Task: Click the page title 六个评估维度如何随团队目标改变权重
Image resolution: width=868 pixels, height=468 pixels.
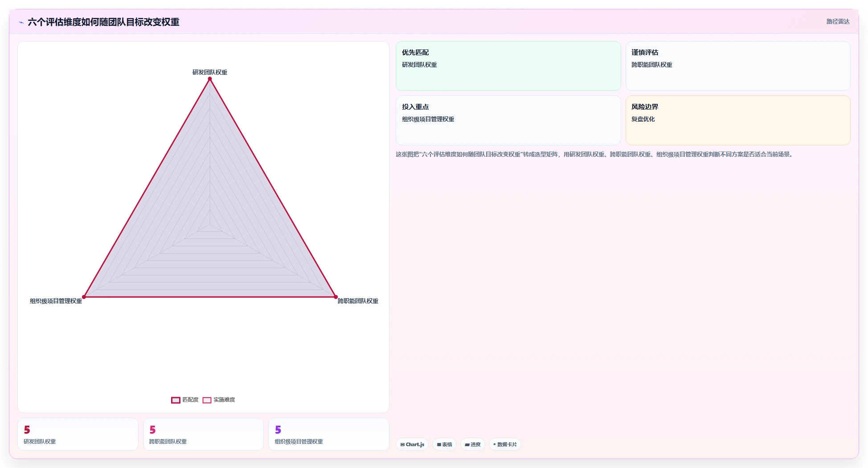Action: [x=103, y=22]
